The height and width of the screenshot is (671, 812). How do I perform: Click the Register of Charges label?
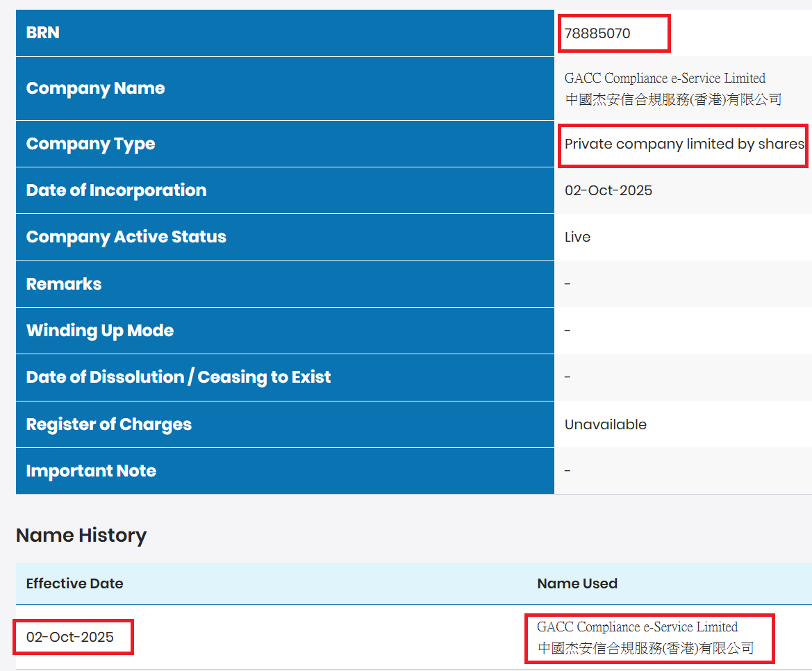pos(108,424)
